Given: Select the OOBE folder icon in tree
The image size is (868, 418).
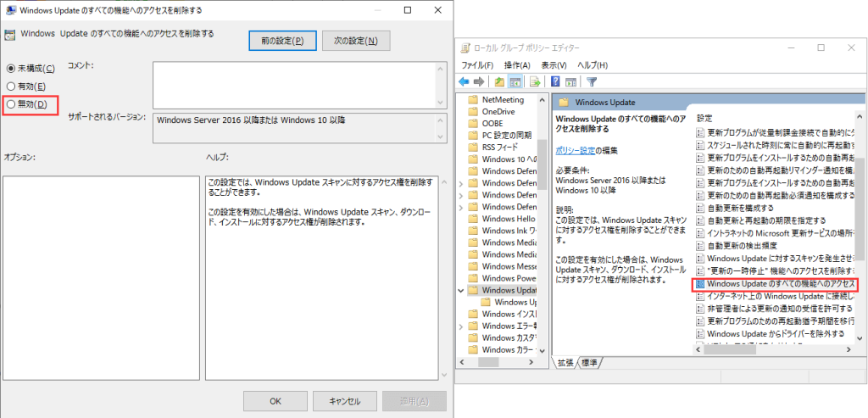Looking at the screenshot, I should (473, 124).
